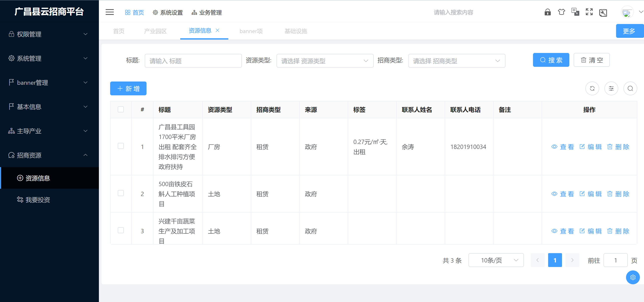Screen dimensions: 644x302
Task: Click the icon beside the fullscreen button
Action: pyautogui.click(x=603, y=13)
